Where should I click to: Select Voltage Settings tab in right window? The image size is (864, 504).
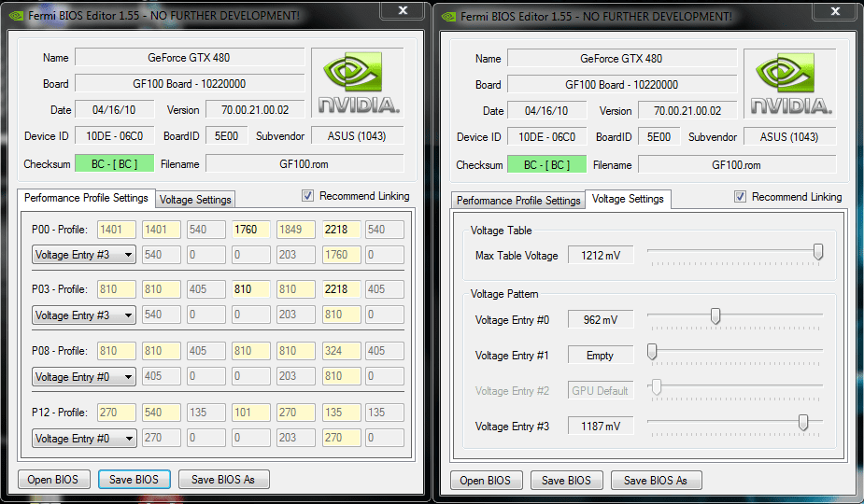click(628, 199)
